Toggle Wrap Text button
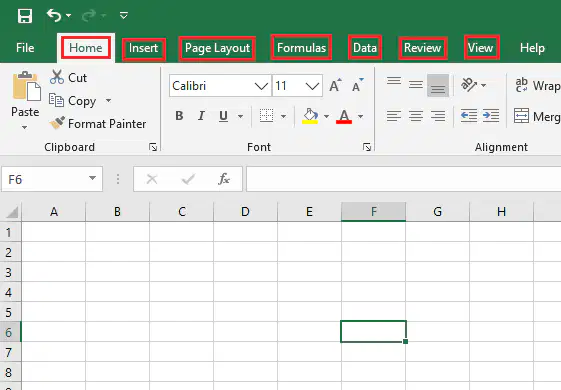The height and width of the screenshot is (390, 561). pos(537,85)
